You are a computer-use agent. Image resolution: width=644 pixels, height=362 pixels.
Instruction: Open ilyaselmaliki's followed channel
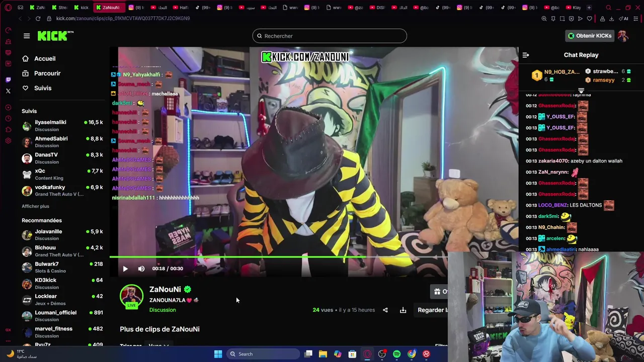point(62,125)
